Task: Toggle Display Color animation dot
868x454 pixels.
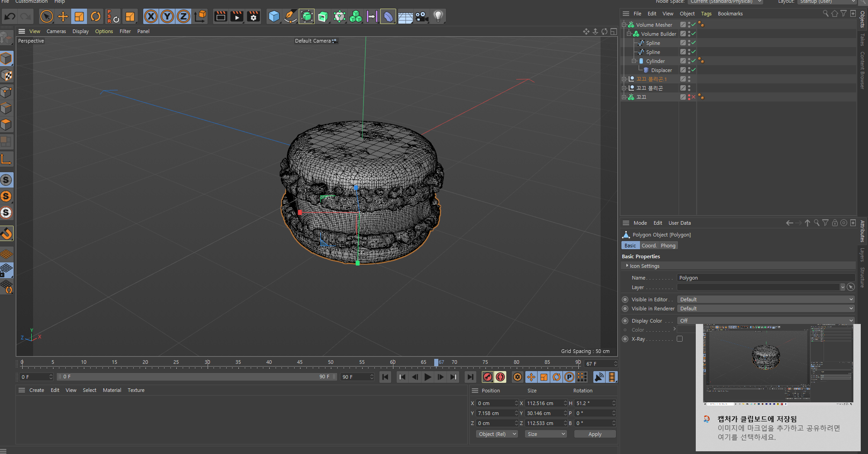Action: click(625, 321)
